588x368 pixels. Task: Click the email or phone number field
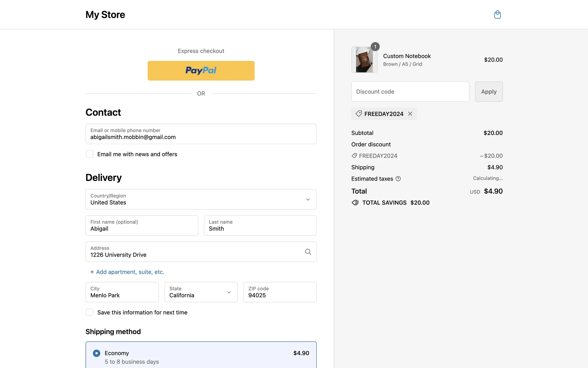tap(201, 134)
